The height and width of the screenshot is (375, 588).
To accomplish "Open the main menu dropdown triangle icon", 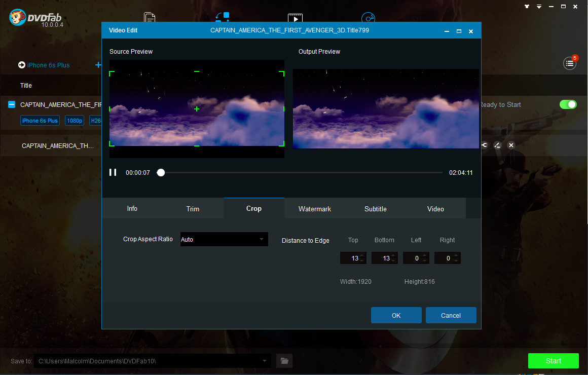I will (x=539, y=7).
